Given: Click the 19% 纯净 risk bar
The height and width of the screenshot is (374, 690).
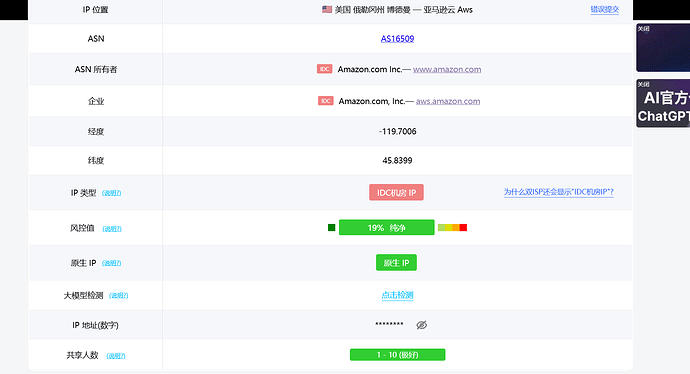Looking at the screenshot, I should coord(386,227).
